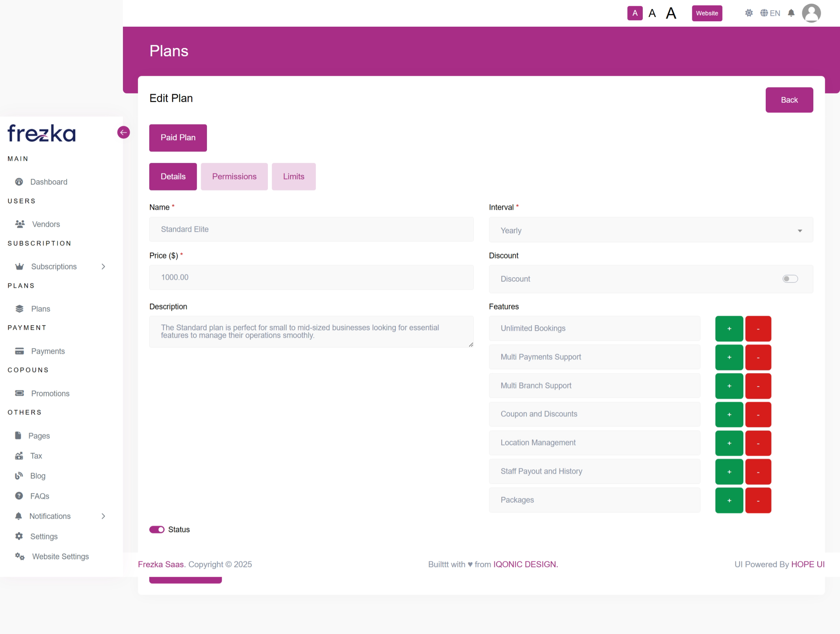
Task: Select the largest font size A
Action: click(671, 13)
